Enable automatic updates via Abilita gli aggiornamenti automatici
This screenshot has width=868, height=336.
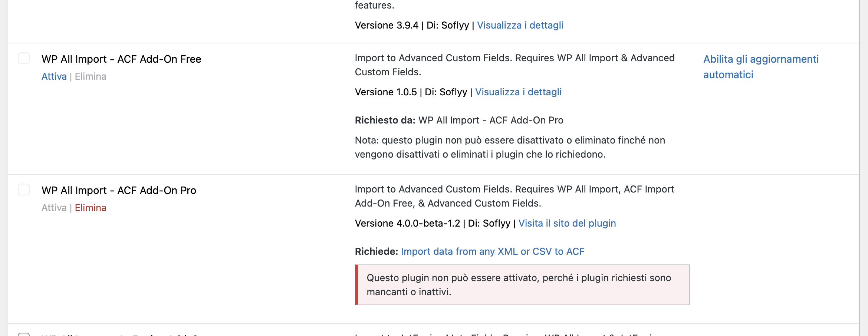[x=761, y=67]
